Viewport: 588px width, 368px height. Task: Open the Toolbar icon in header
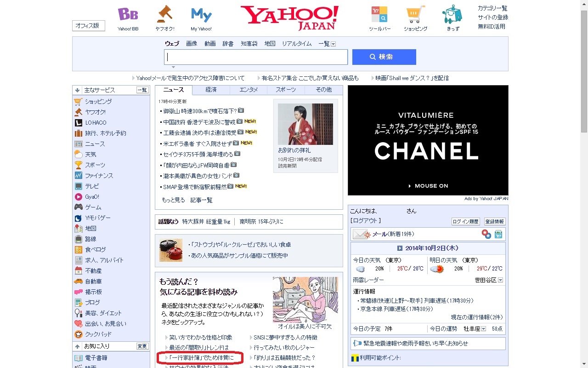(x=379, y=15)
